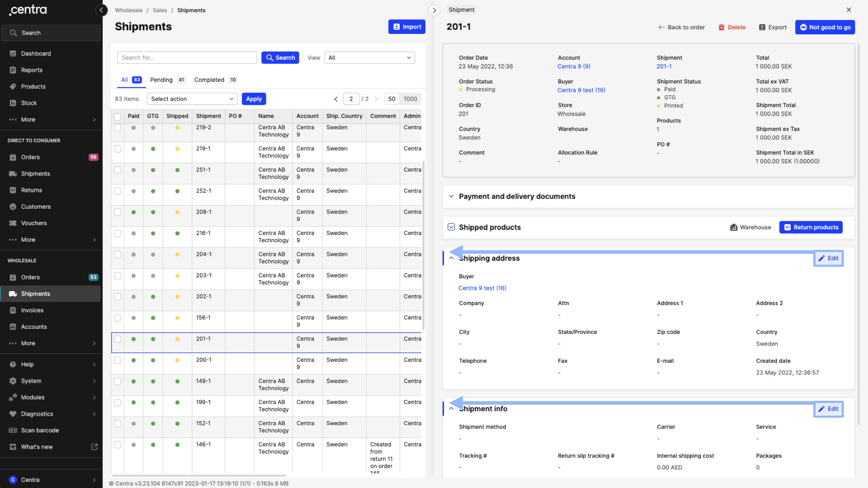868x488 pixels.
Task: Go Back to order
Action: pyautogui.click(x=682, y=27)
